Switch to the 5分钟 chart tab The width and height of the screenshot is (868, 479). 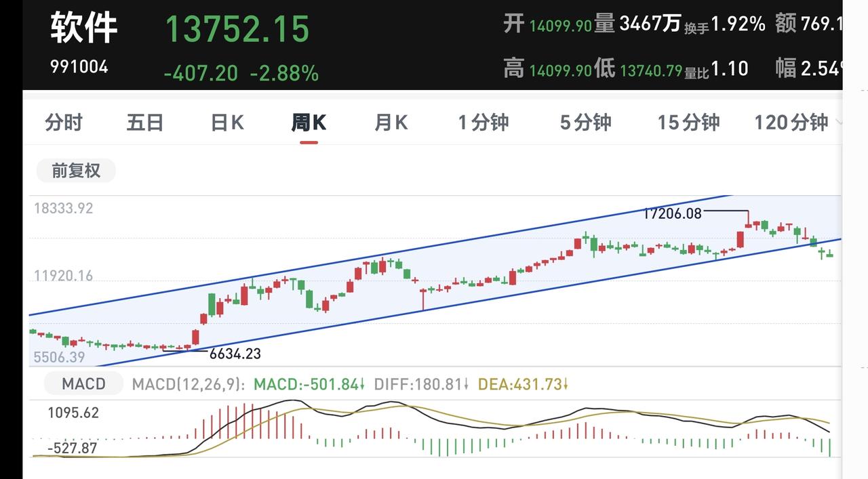click(x=586, y=123)
